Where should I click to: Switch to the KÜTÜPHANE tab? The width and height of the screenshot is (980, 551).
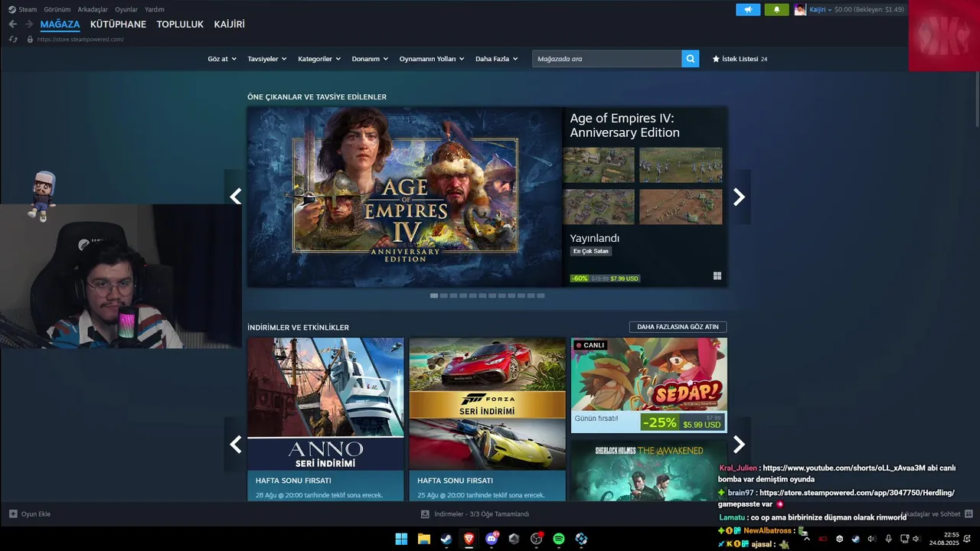(x=118, y=24)
